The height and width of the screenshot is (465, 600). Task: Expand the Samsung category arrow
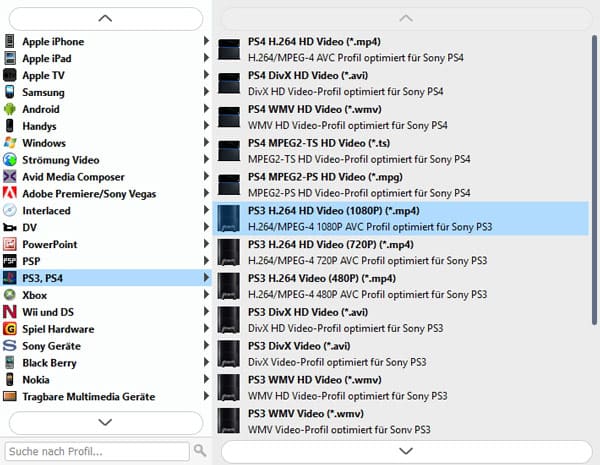pyautogui.click(x=206, y=92)
